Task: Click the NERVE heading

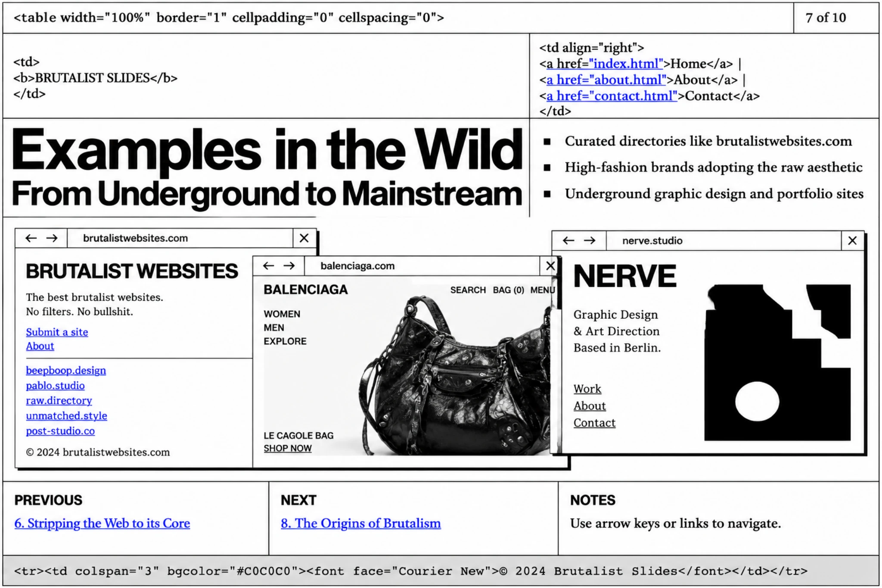Action: (x=625, y=276)
